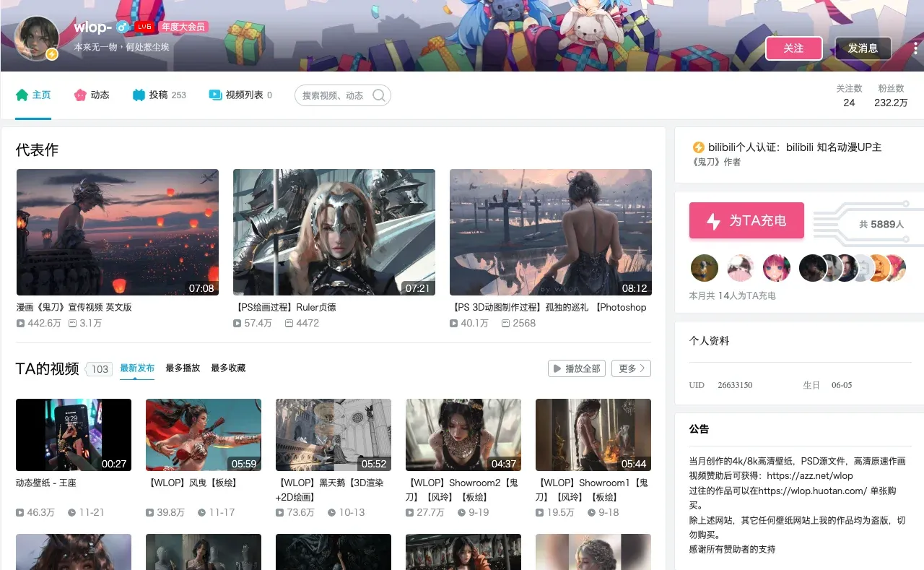This screenshot has width=924, height=570.
Task: Play the 07:08 featured video thumbnail
Action: point(118,233)
